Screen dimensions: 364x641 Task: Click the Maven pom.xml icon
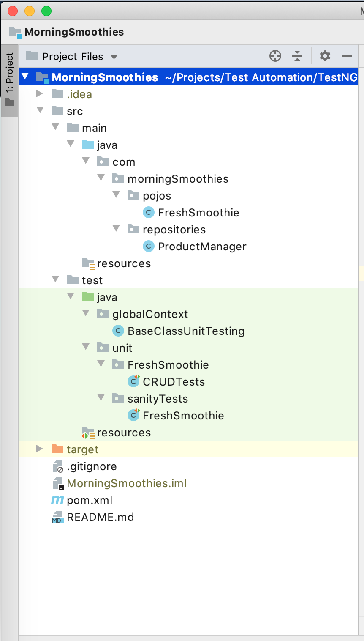click(x=57, y=500)
